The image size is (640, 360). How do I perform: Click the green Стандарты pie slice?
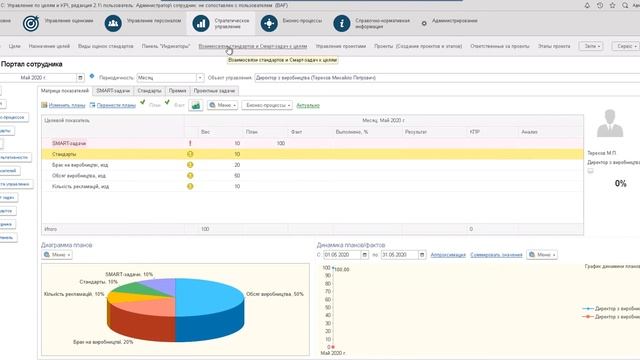pyautogui.click(x=141, y=288)
